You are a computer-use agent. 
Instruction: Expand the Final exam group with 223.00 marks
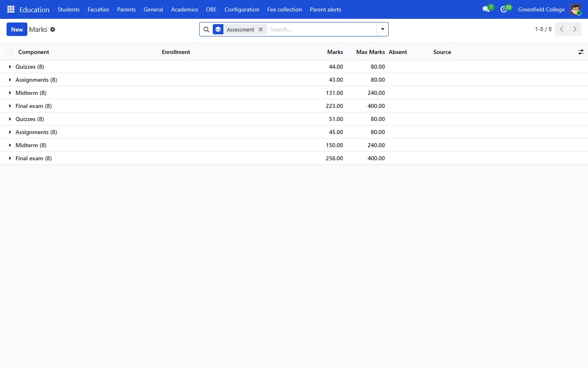294,106
